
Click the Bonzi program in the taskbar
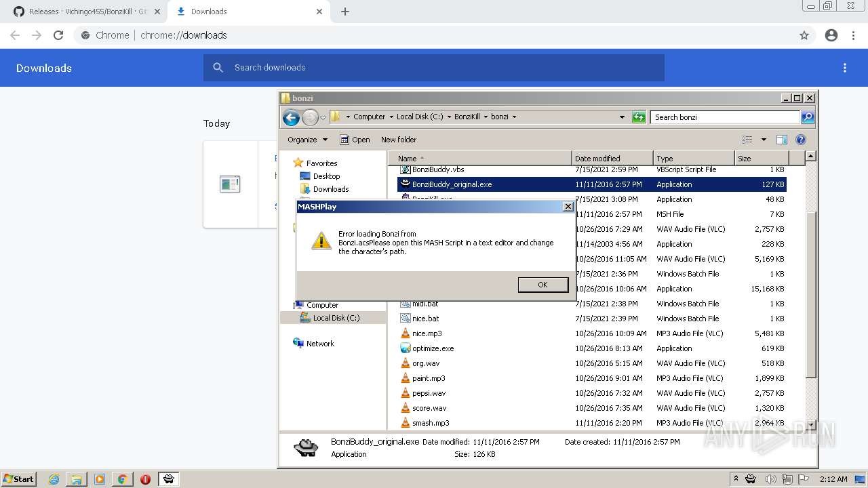pyautogui.click(x=168, y=479)
